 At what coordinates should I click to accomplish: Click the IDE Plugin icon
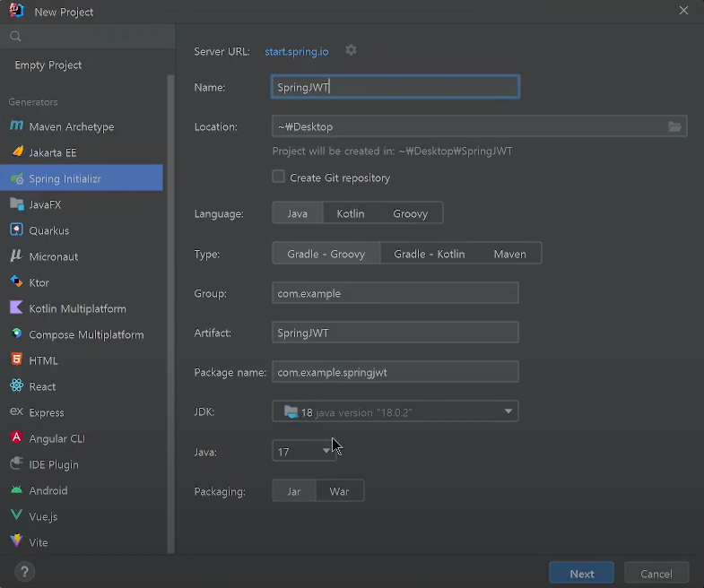[17, 463]
